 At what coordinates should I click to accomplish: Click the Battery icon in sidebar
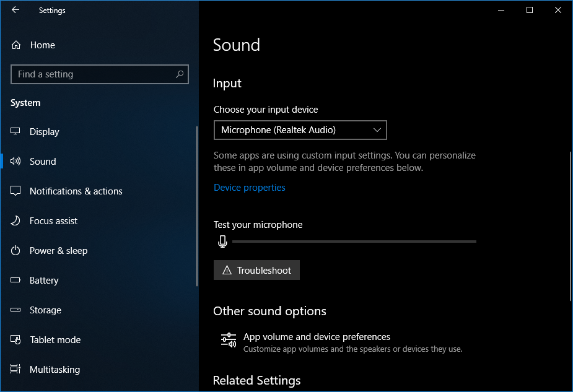(16, 281)
